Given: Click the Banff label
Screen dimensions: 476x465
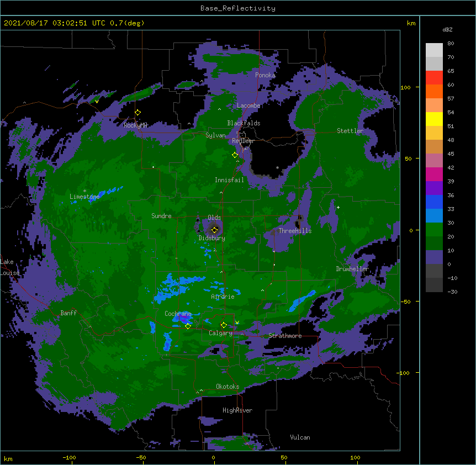Looking at the screenshot, I should (x=68, y=313).
